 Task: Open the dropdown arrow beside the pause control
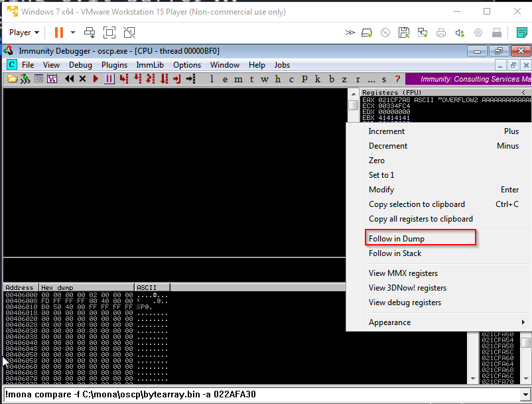pyautogui.click(x=72, y=32)
